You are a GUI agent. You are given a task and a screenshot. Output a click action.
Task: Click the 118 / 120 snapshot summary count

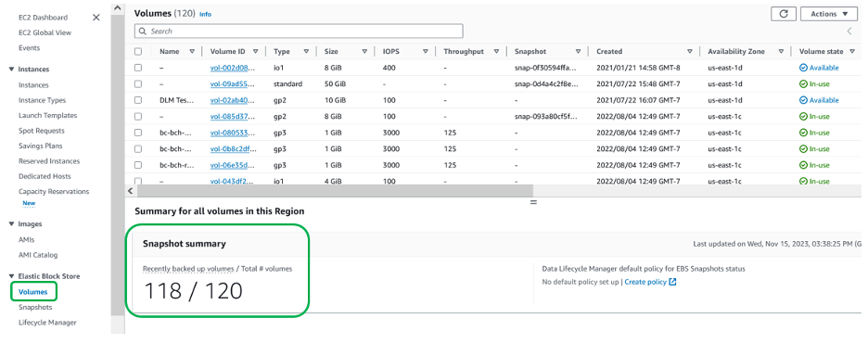tap(193, 290)
